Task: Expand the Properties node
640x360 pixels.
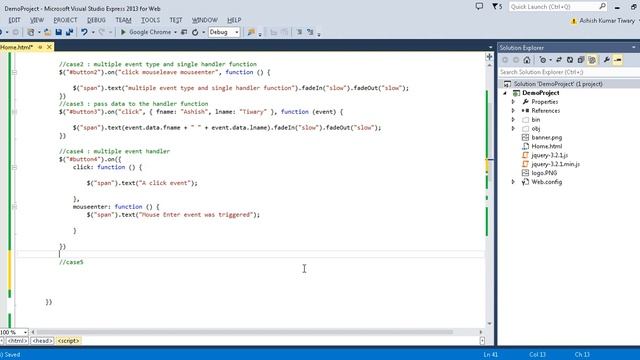Action: pos(513,102)
